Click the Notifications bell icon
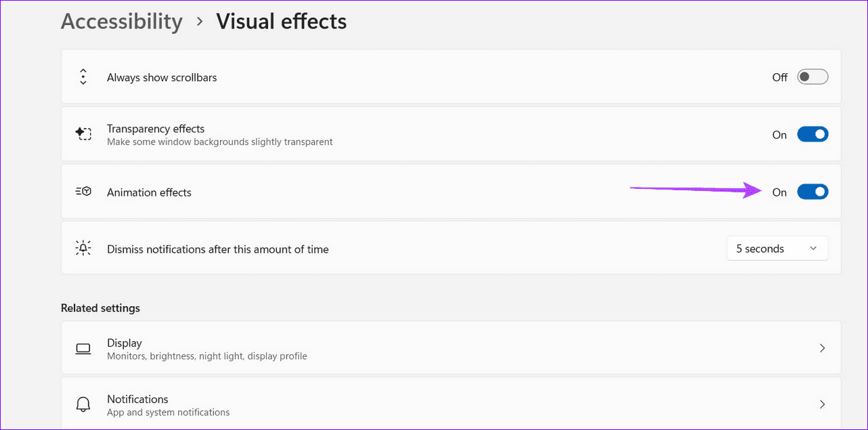This screenshot has height=430, width=868. coord(83,404)
